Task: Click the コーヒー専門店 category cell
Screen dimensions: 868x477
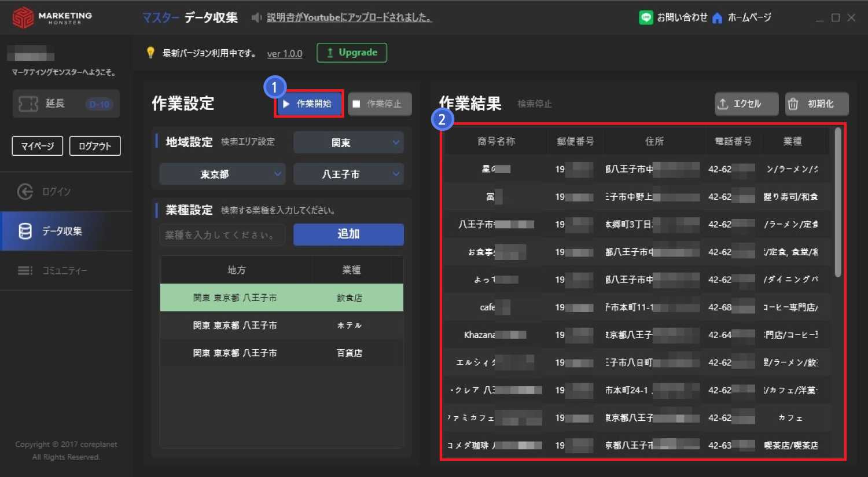Action: (790, 307)
